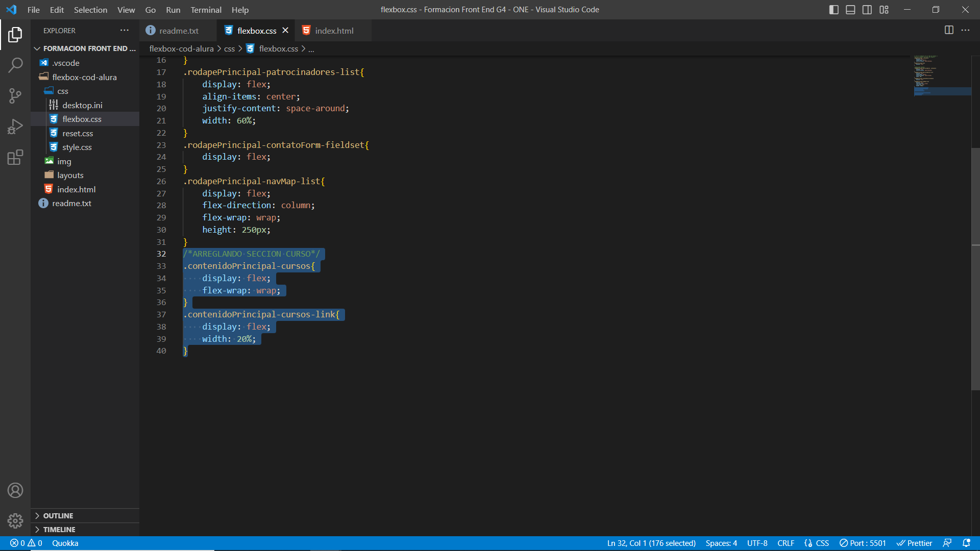The height and width of the screenshot is (551, 980).
Task: Place cursor on line 21 width: 60%
Action: tap(229, 120)
